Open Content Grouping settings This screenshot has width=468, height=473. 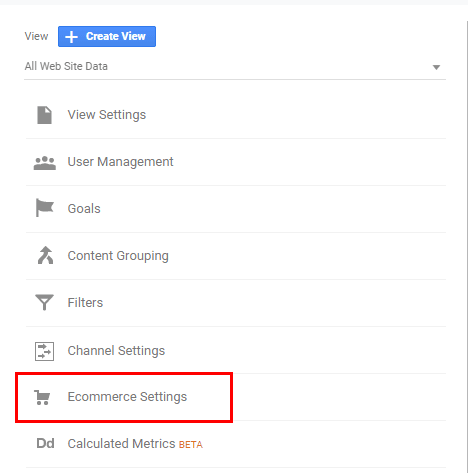(236, 256)
